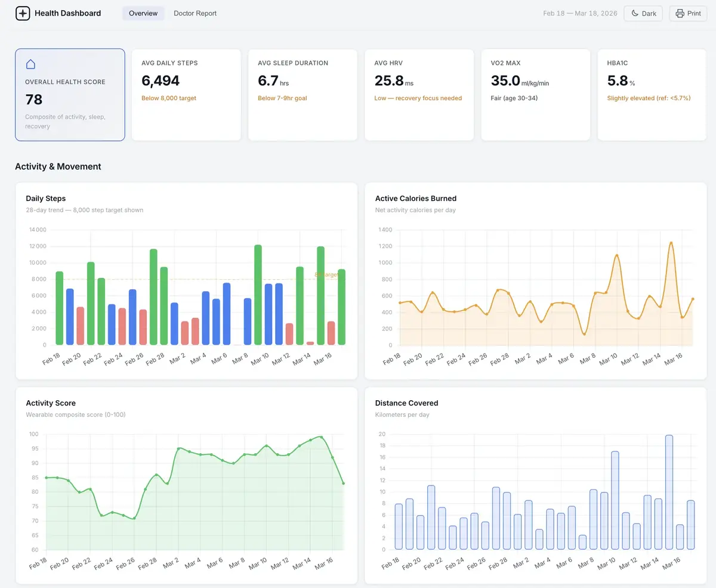Click the printer icon in the header
This screenshot has width=716, height=588.
(x=680, y=13)
